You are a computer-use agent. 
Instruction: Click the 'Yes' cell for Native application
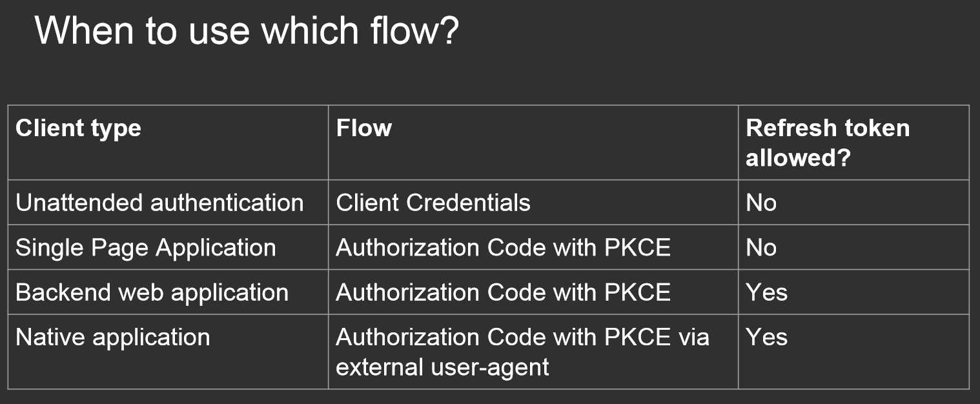click(x=853, y=352)
